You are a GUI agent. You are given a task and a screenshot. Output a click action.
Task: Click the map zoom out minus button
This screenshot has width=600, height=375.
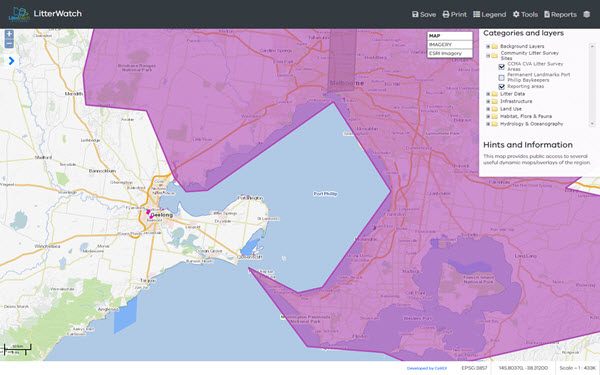pyautogui.click(x=9, y=44)
